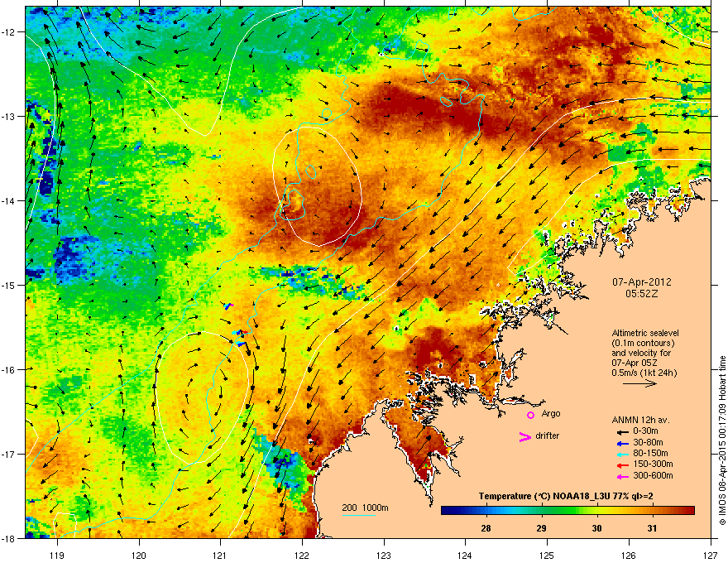Viewport: 728px width, 563px height.
Task: Click the time label '05:52Z'
Action: click(642, 294)
